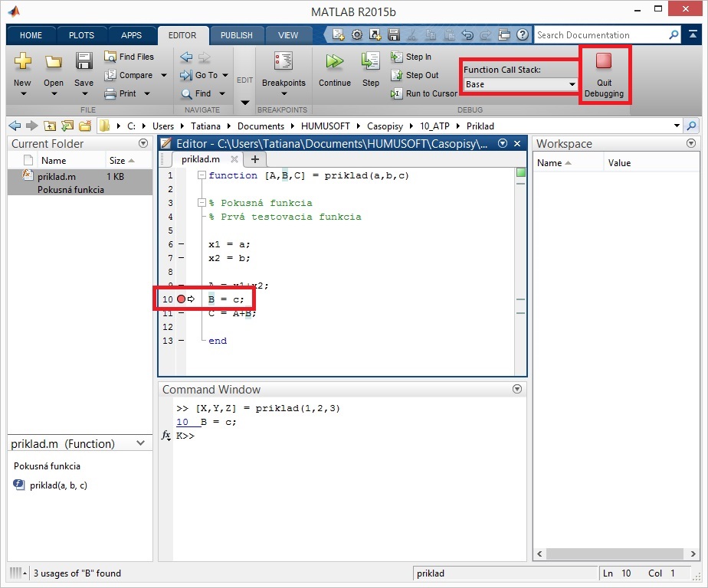Click the address bar back arrow
This screenshot has height=588, width=708.
coord(15,126)
